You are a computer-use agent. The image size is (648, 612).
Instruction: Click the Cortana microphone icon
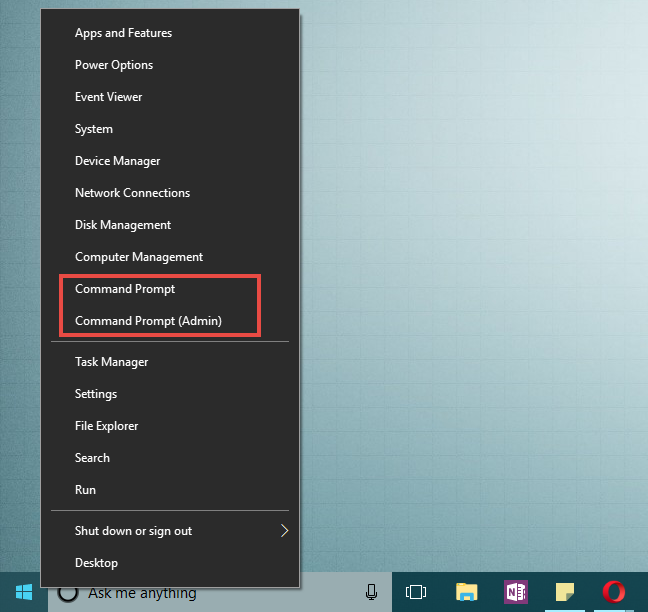point(372,592)
